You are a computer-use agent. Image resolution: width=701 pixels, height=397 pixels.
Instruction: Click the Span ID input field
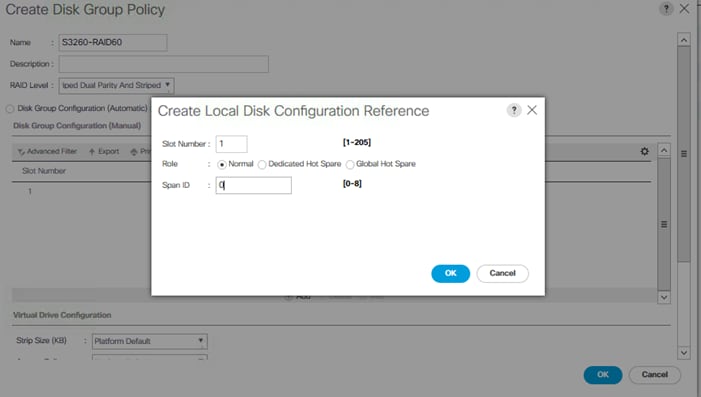click(x=253, y=185)
